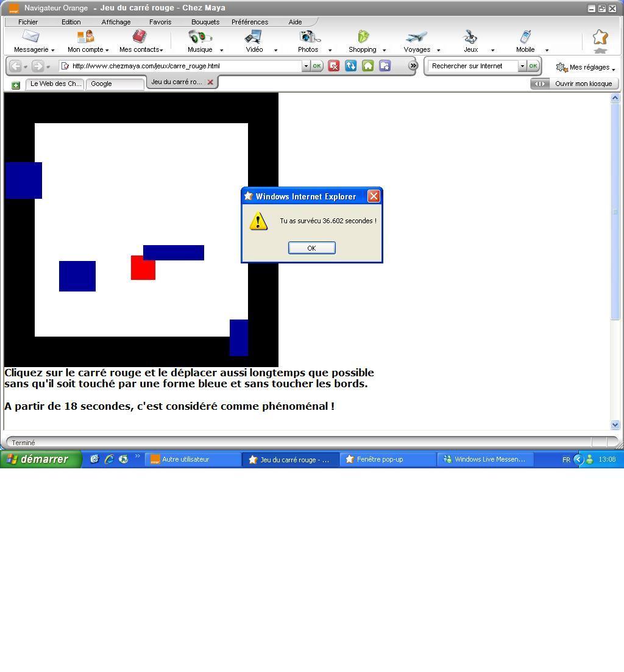Expand the Mon compte dropdown arrow
This screenshot has width=624, height=672.
click(107, 50)
